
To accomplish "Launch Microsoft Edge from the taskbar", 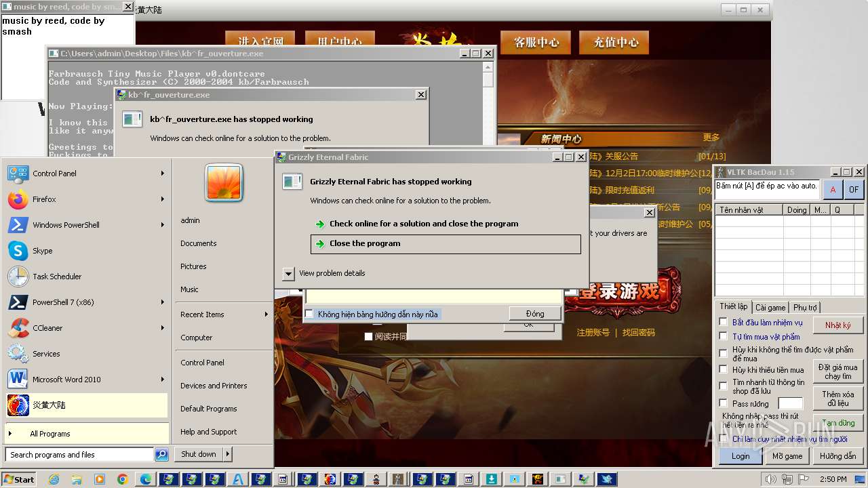I will pos(146,479).
